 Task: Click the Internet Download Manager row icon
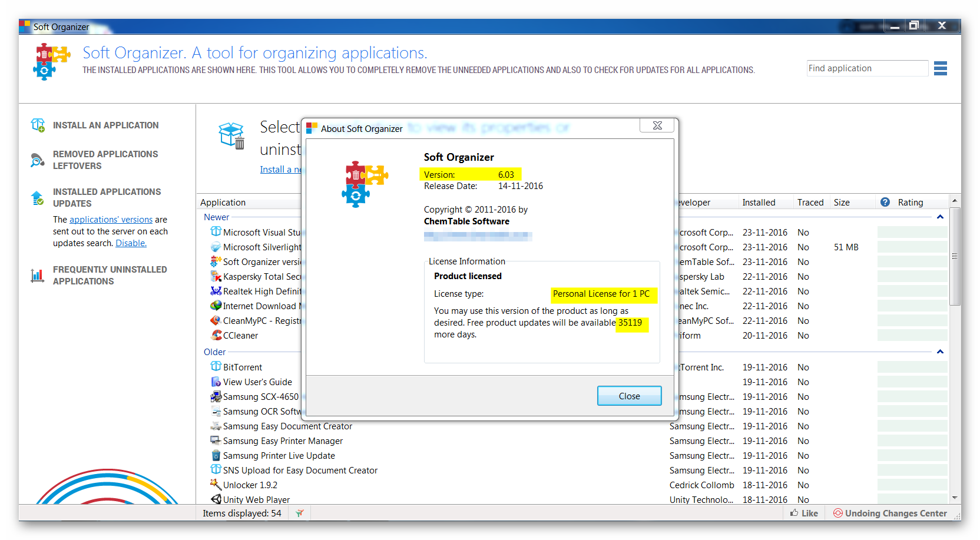(x=216, y=306)
